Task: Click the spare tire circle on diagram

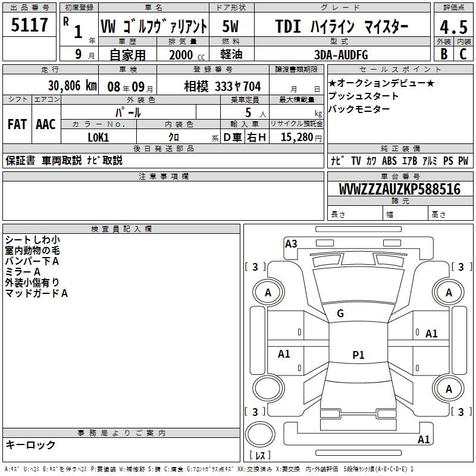Action: click(x=260, y=435)
